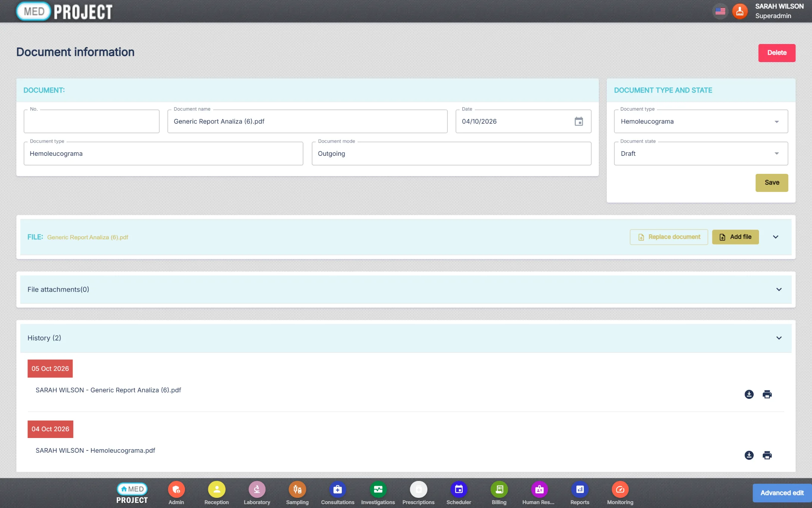Click the Advanced edit button

(x=782, y=493)
